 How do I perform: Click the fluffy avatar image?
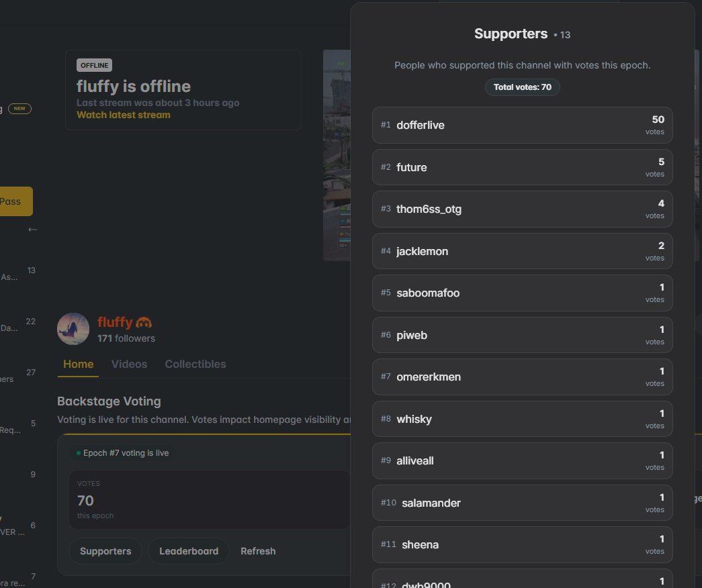tap(73, 329)
